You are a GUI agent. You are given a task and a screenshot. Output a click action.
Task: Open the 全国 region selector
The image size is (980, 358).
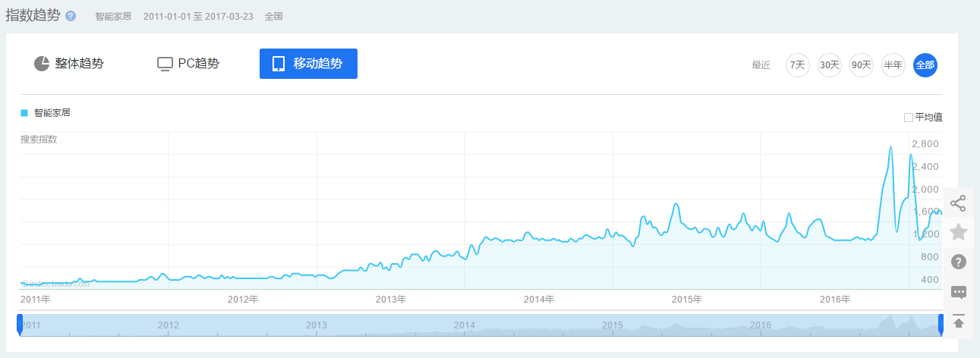point(273,16)
